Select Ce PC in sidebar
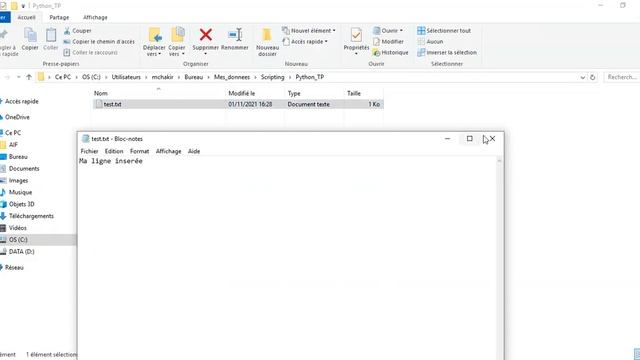 13,133
